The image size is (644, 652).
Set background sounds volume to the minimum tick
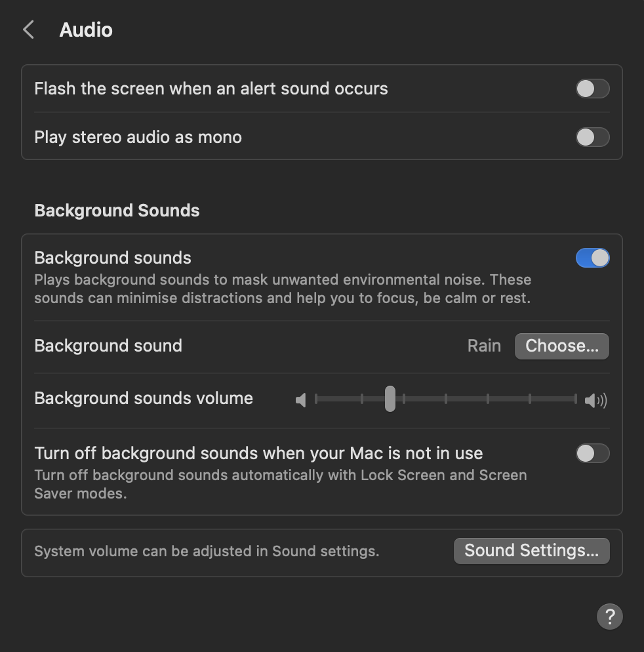316,399
